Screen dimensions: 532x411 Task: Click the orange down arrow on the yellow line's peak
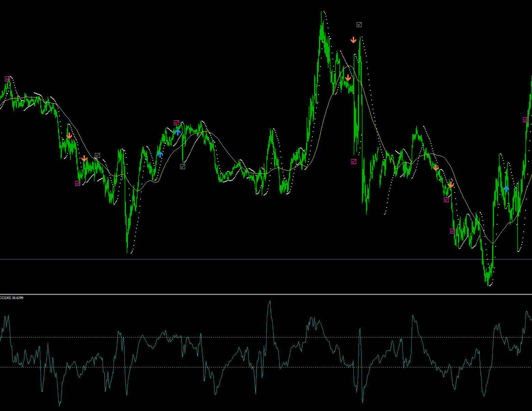348,78
